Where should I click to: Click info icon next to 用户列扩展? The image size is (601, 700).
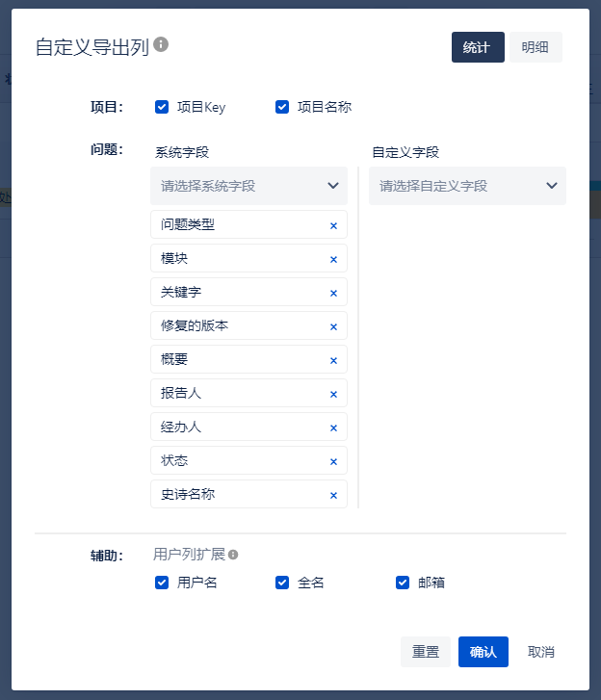[x=233, y=555]
